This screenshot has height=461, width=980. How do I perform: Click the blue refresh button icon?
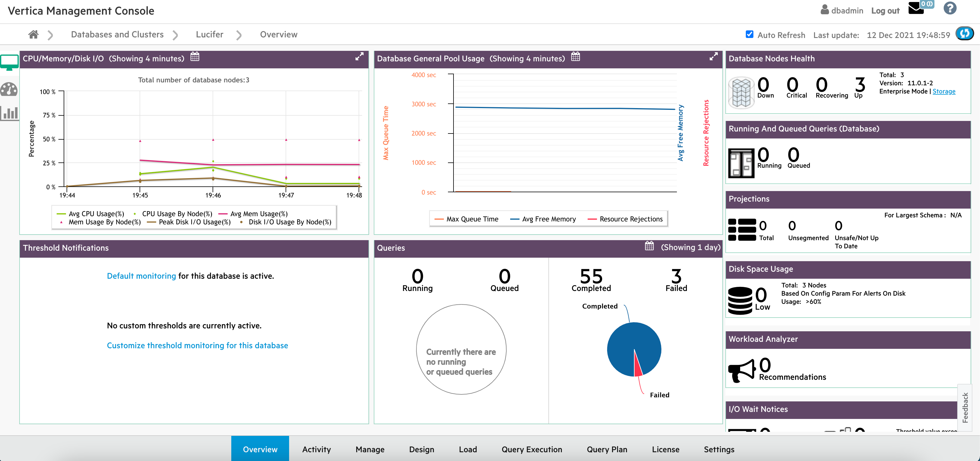pyautogui.click(x=965, y=34)
